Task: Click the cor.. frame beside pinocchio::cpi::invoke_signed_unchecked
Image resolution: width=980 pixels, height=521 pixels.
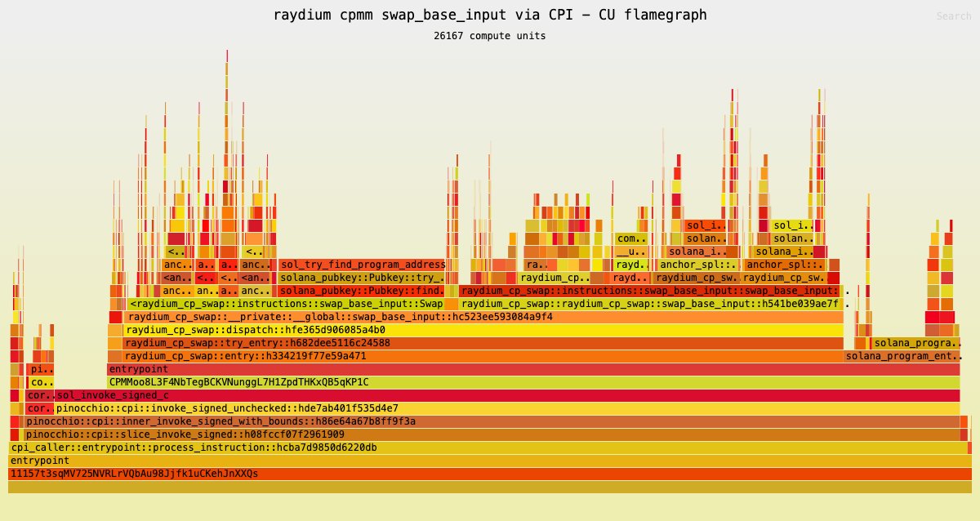Action: click(x=39, y=408)
